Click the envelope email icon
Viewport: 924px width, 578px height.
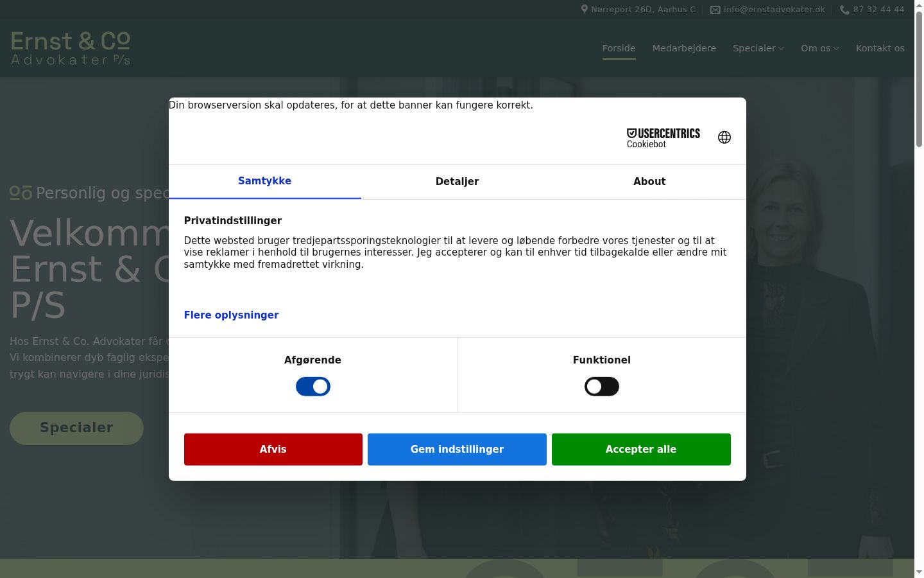[715, 10]
